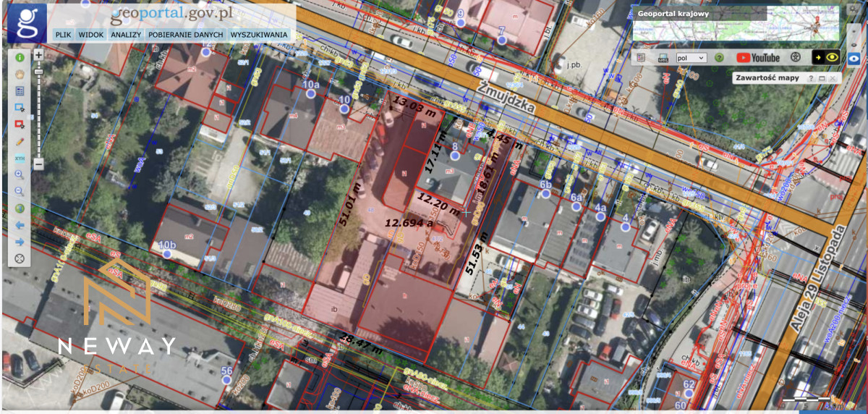Screen dimensions: 868x414
Task: Select the red rectangle selection tool
Action: pyautogui.click(x=20, y=124)
